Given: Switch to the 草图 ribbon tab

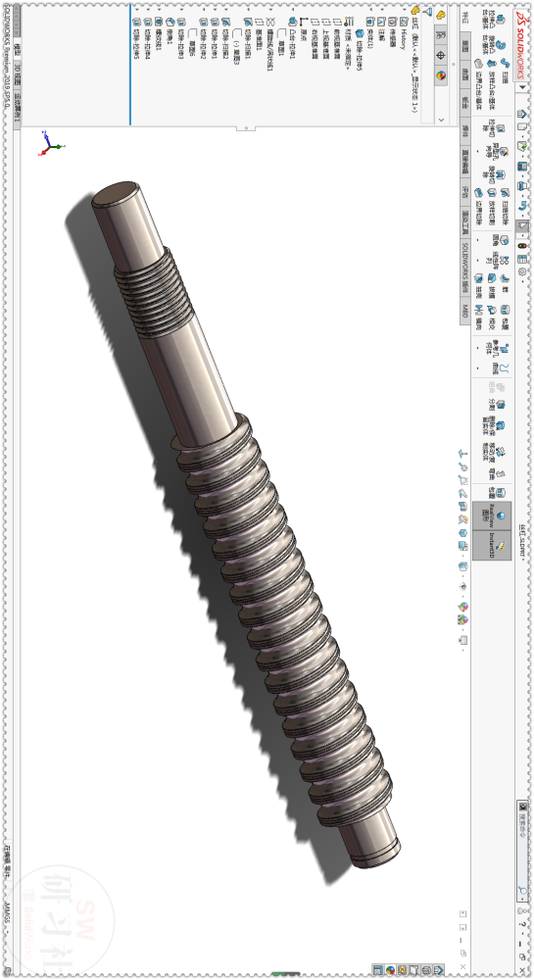Looking at the screenshot, I should pyautogui.click(x=465, y=46).
